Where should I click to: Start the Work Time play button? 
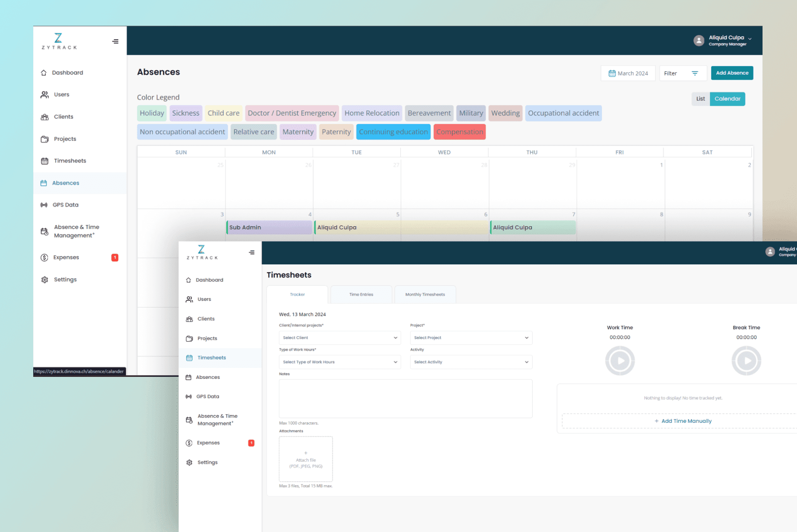click(620, 361)
